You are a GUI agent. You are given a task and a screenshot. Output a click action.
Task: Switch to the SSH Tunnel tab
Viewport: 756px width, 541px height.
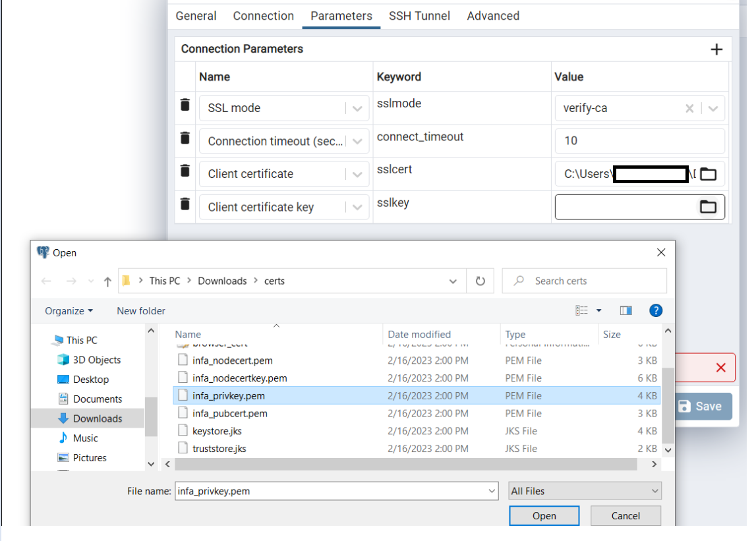click(419, 16)
